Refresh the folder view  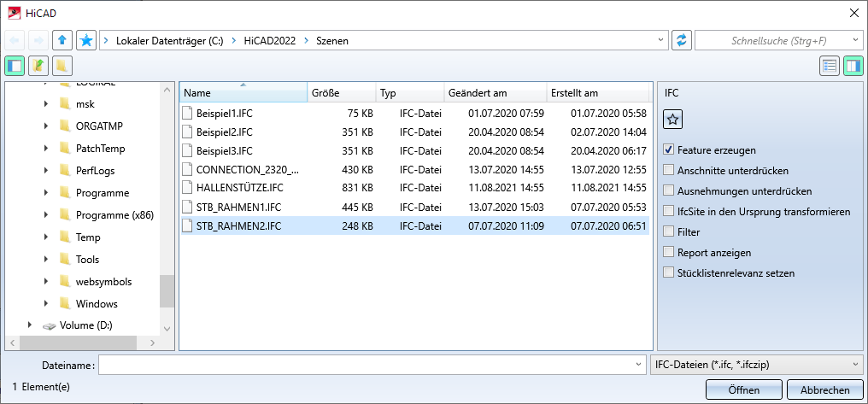682,40
